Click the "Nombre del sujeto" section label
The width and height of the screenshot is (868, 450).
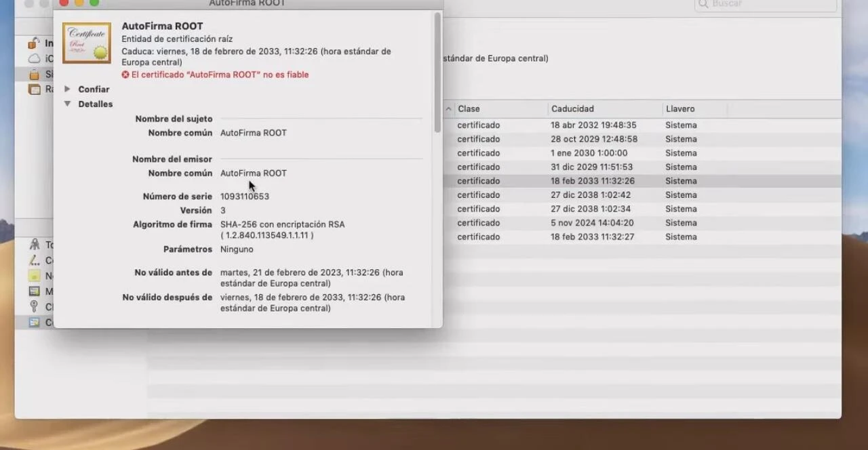174,119
